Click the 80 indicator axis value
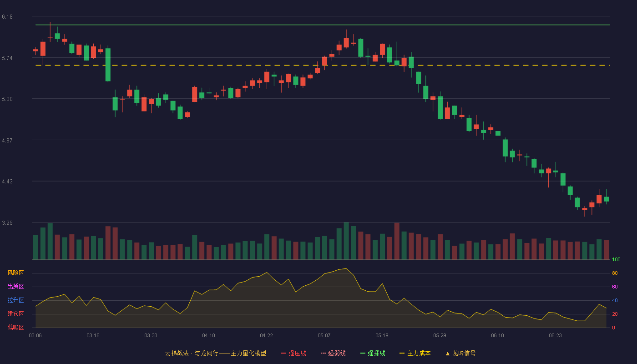The width and height of the screenshot is (637, 364). point(615,273)
